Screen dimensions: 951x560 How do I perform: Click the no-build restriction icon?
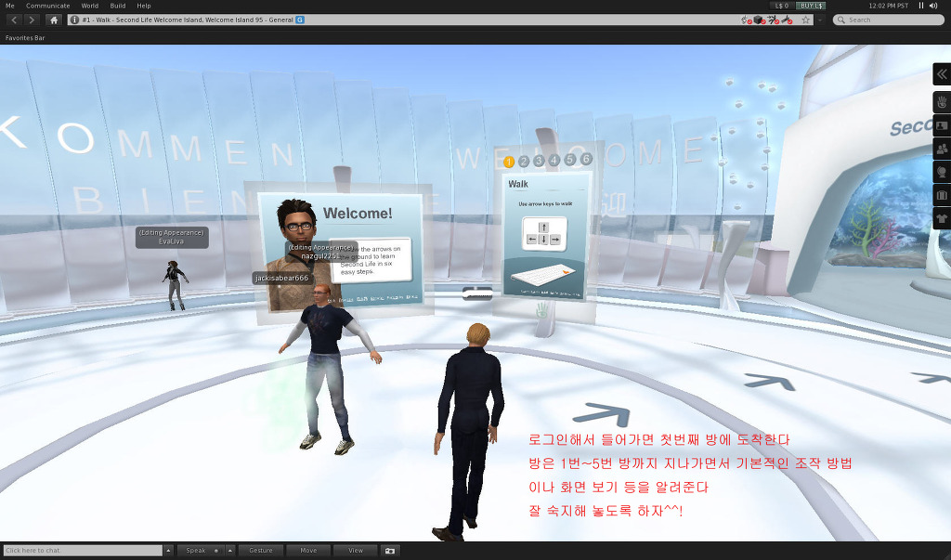(x=759, y=20)
